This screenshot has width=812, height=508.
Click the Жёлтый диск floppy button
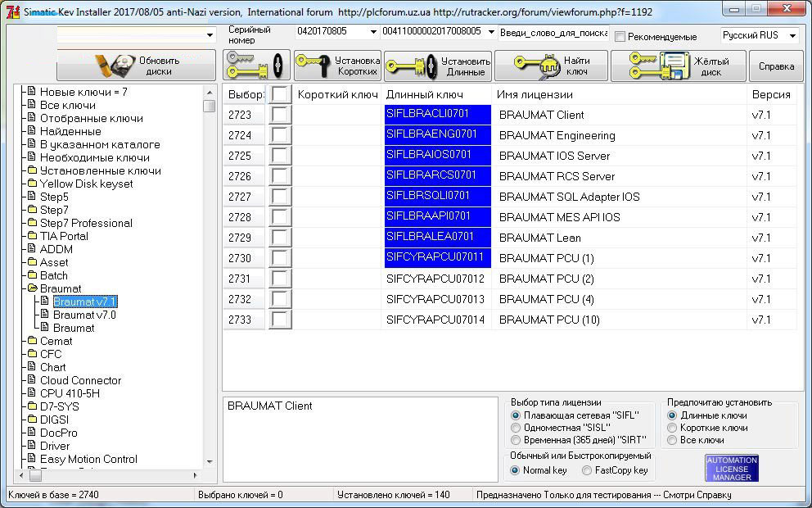tap(678, 66)
